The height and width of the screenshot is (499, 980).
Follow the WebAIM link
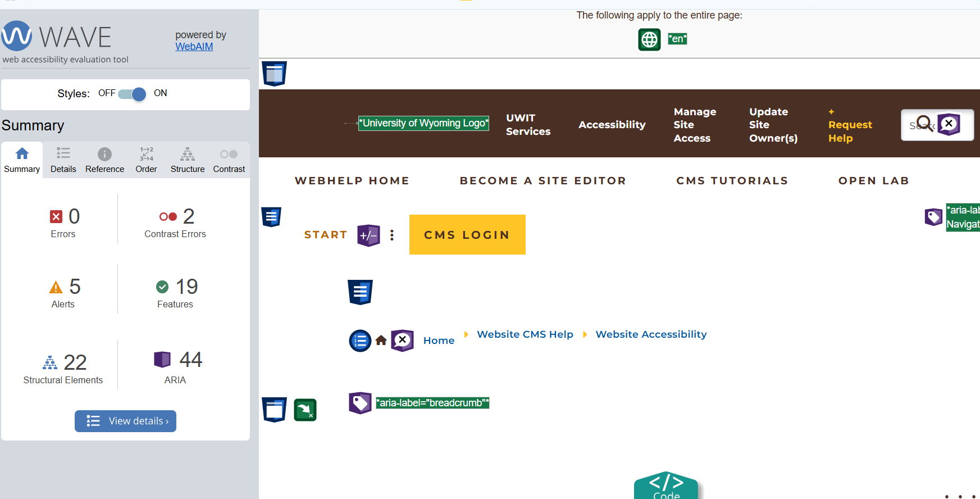194,47
